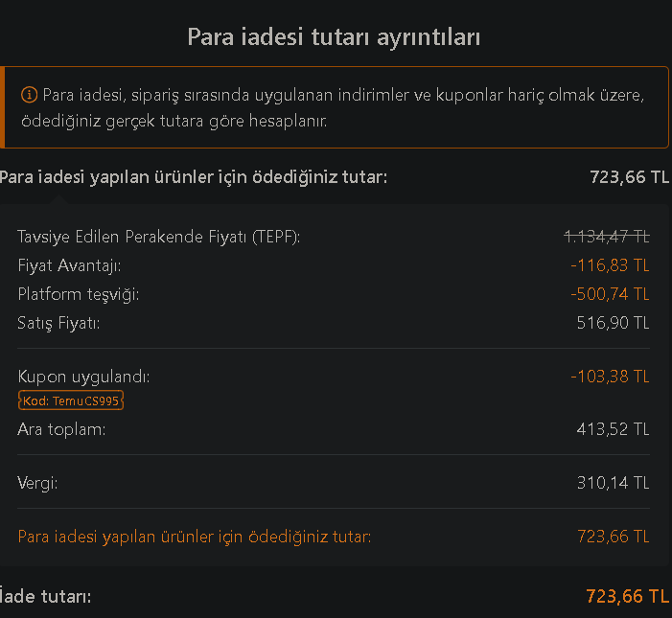Image resolution: width=672 pixels, height=618 pixels.
Task: Click the Para iadesi tutarı ayrıntıları heading
Action: (334, 37)
